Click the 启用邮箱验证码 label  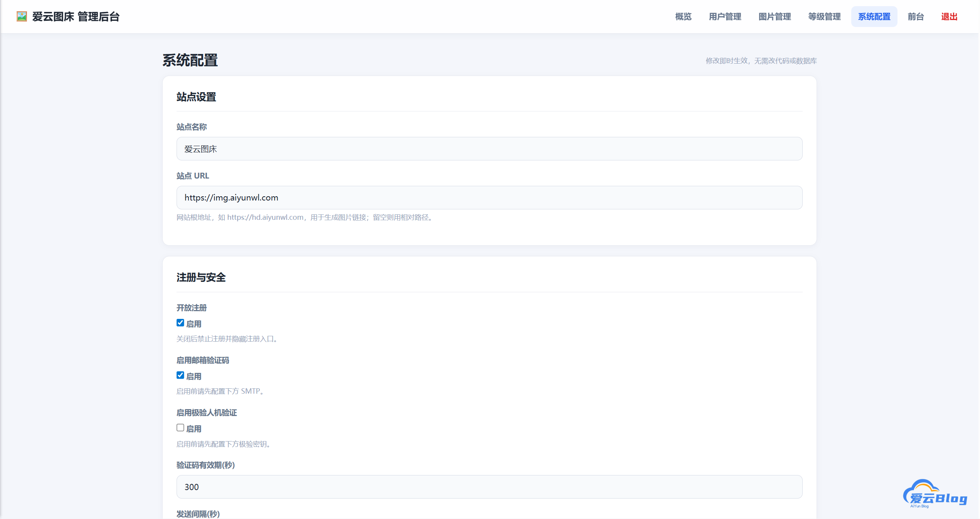click(203, 360)
